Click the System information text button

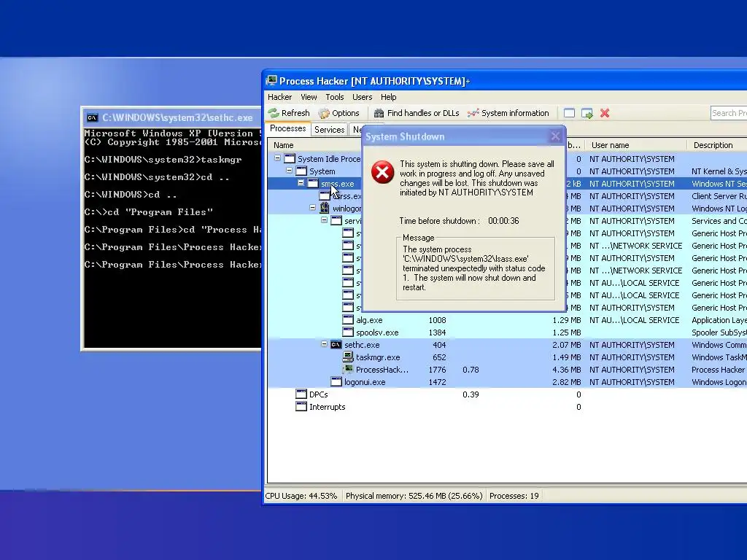pyautogui.click(x=515, y=113)
